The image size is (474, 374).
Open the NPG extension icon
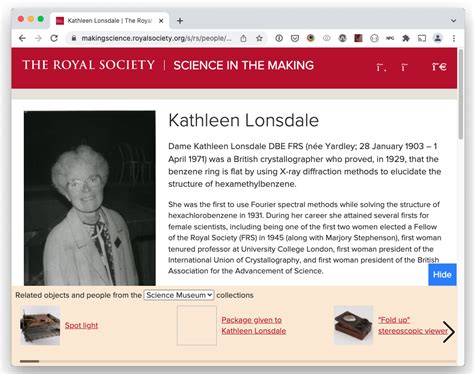pos(390,38)
